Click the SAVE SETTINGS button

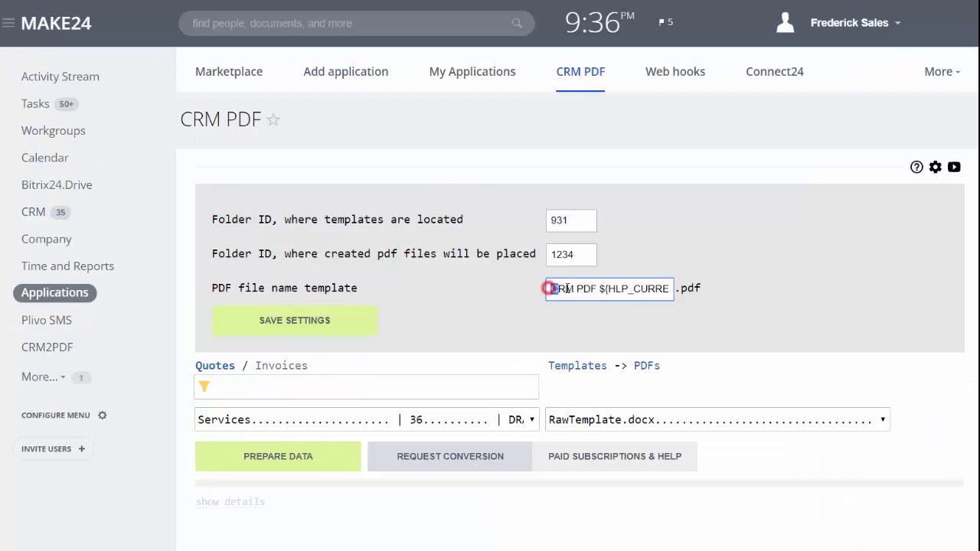pos(295,321)
